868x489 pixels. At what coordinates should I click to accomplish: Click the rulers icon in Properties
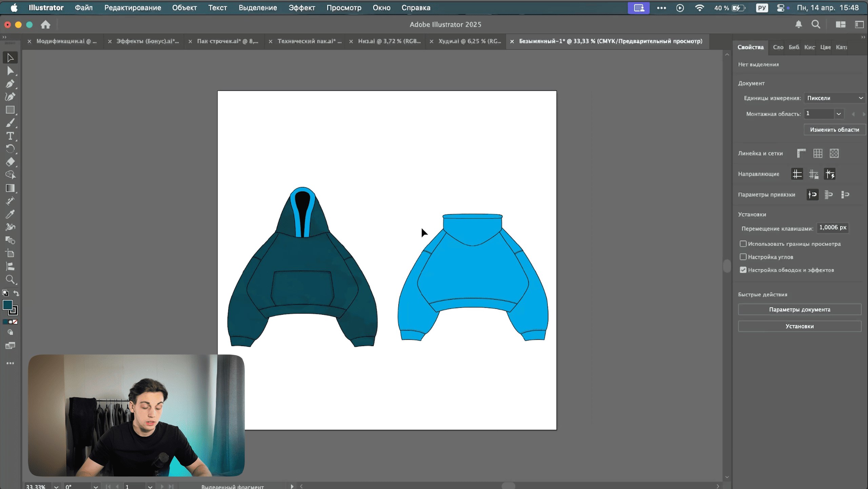pyautogui.click(x=801, y=153)
